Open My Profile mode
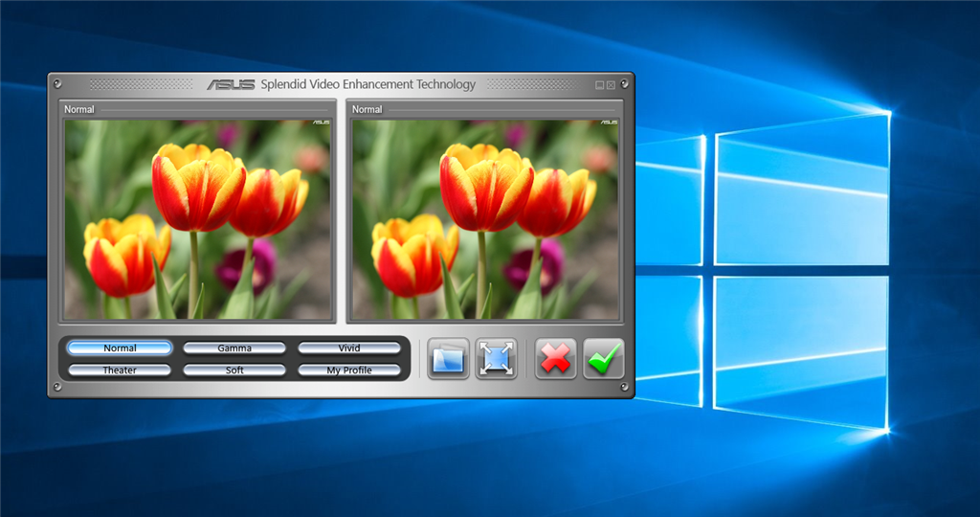The image size is (980, 517). click(x=349, y=371)
